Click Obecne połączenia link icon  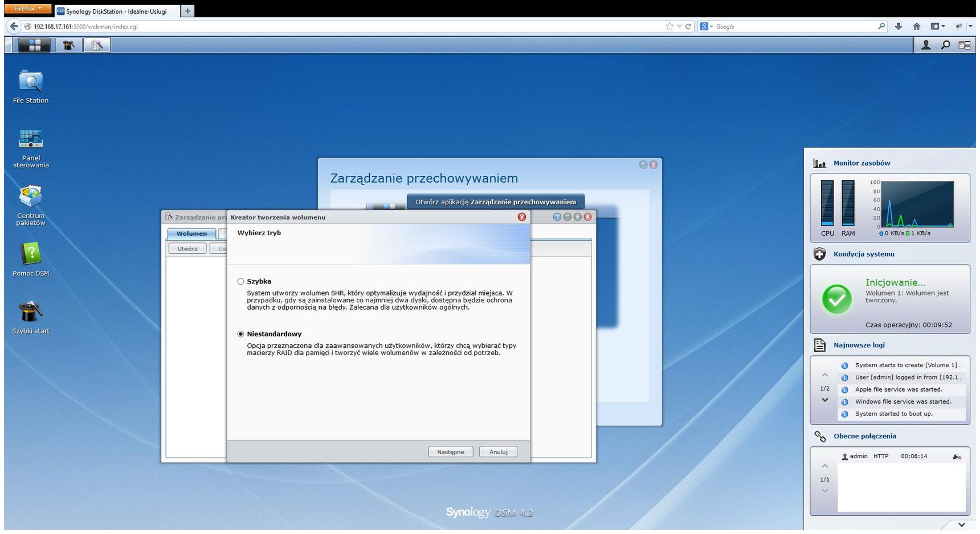coord(820,437)
